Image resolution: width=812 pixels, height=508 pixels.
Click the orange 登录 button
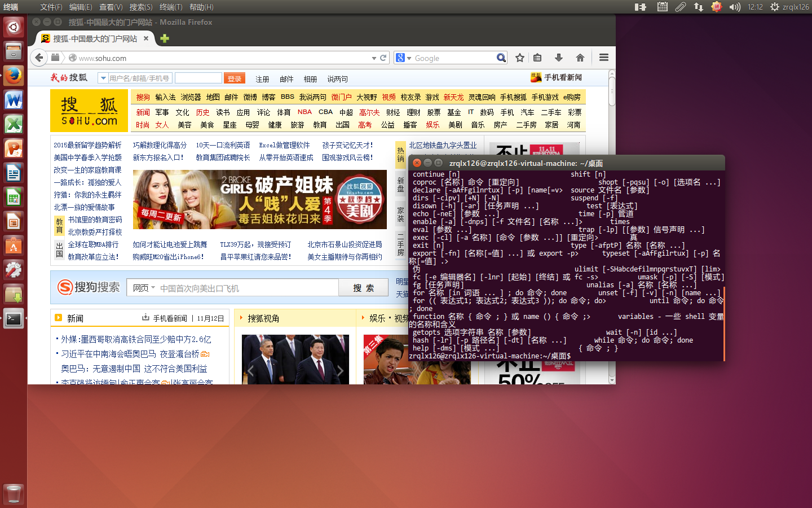(x=234, y=78)
